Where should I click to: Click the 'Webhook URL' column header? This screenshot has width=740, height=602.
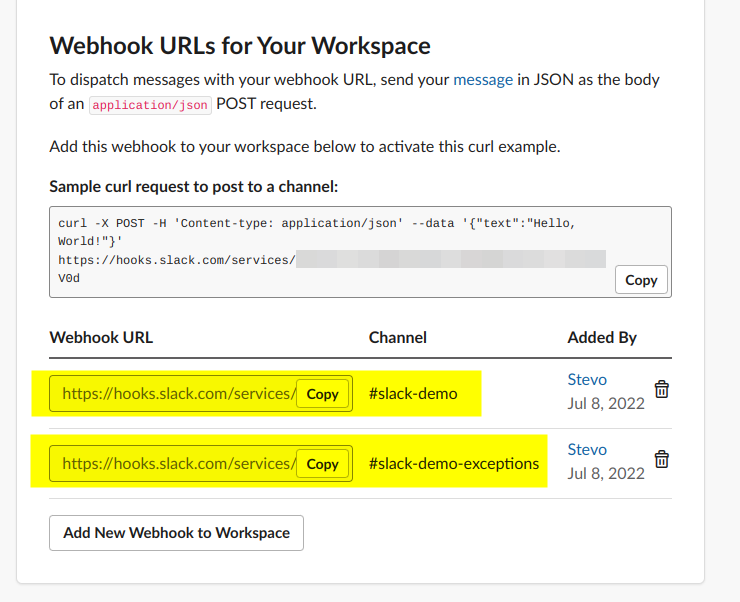(x=101, y=337)
